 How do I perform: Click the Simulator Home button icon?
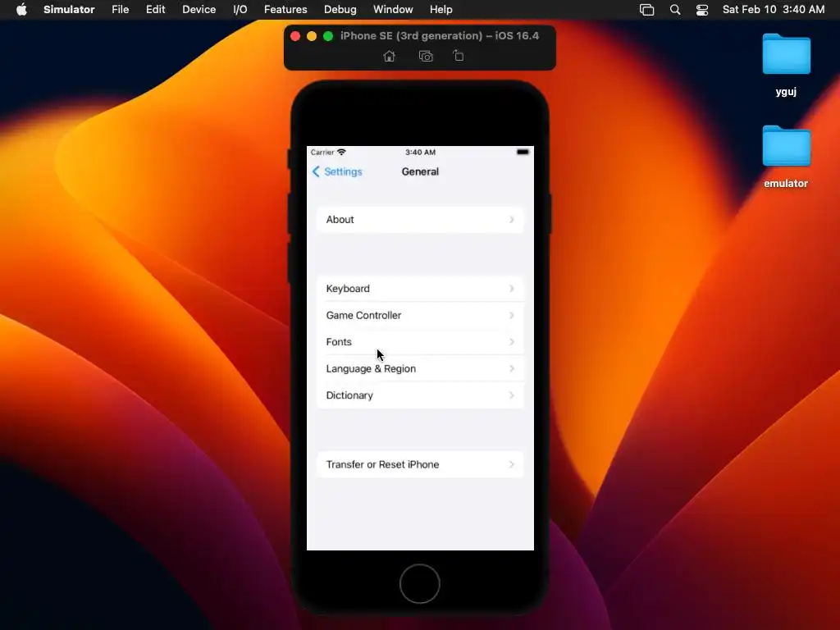[x=390, y=57]
